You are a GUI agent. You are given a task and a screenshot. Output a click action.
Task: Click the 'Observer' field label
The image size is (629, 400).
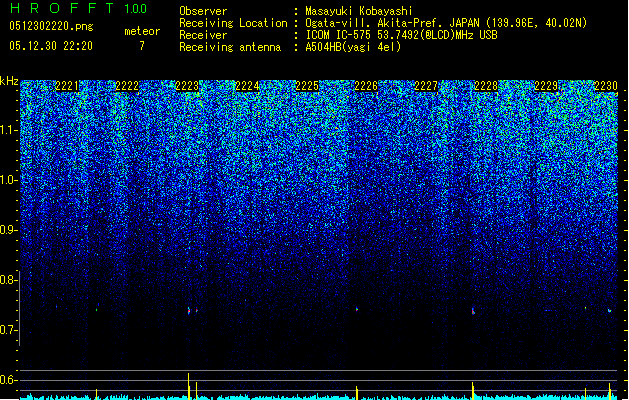click(203, 11)
